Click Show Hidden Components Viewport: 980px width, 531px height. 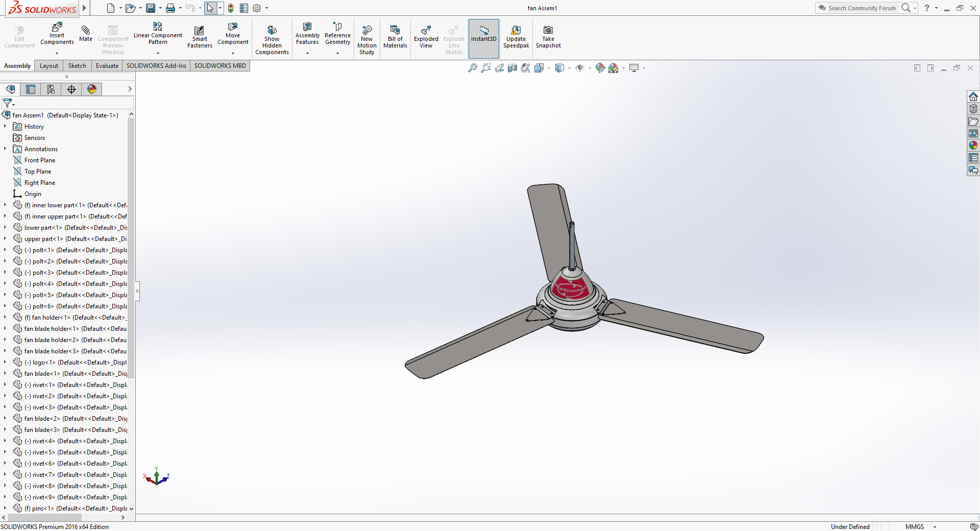click(x=272, y=40)
